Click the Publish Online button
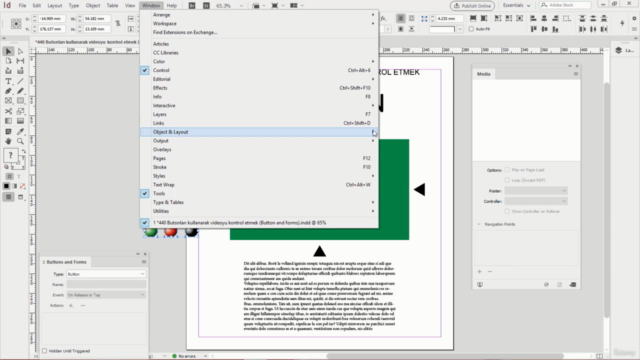Image resolution: width=640 pixels, height=360 pixels. pyautogui.click(x=472, y=6)
